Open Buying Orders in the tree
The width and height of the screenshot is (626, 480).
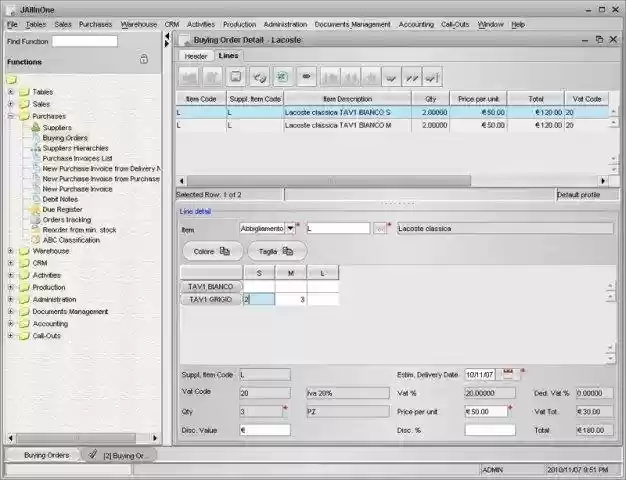click(65, 138)
